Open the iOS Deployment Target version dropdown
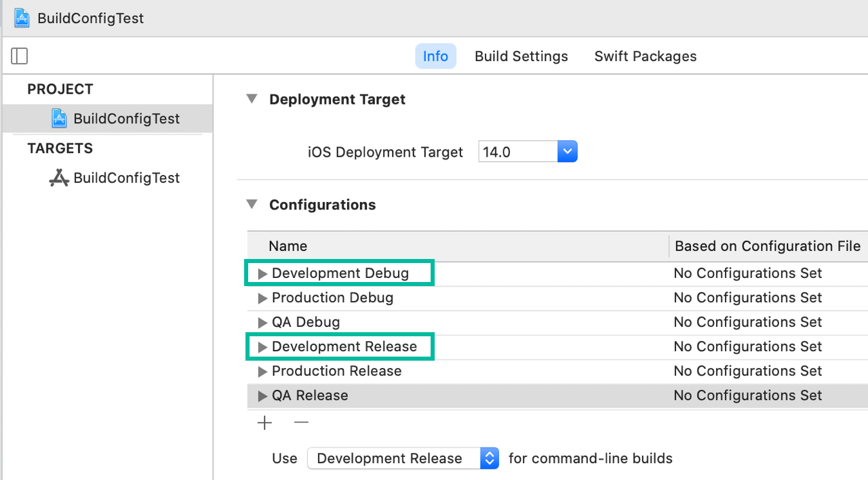 pyautogui.click(x=567, y=152)
